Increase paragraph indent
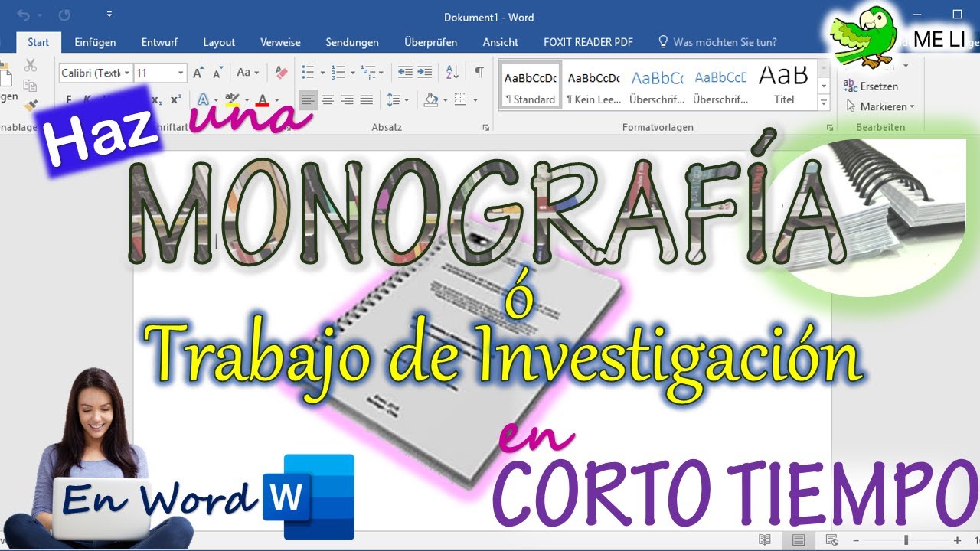Image resolution: width=980 pixels, height=551 pixels. (424, 73)
